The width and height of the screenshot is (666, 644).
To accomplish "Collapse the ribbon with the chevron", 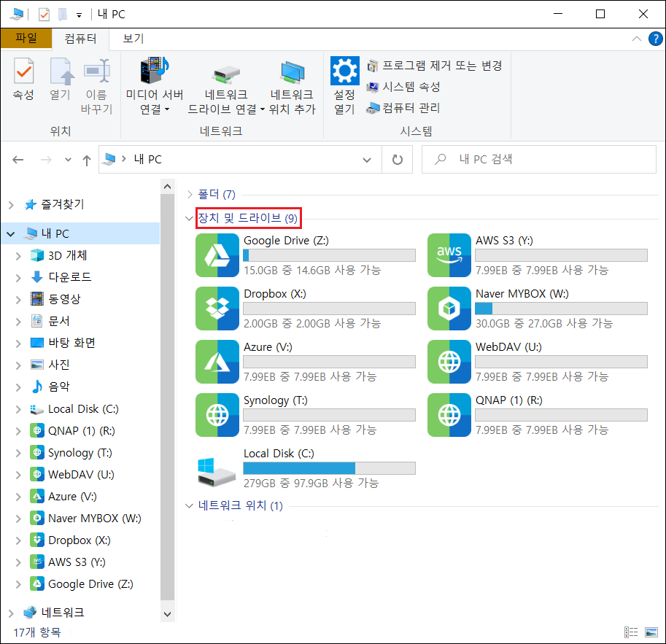I will [x=636, y=39].
